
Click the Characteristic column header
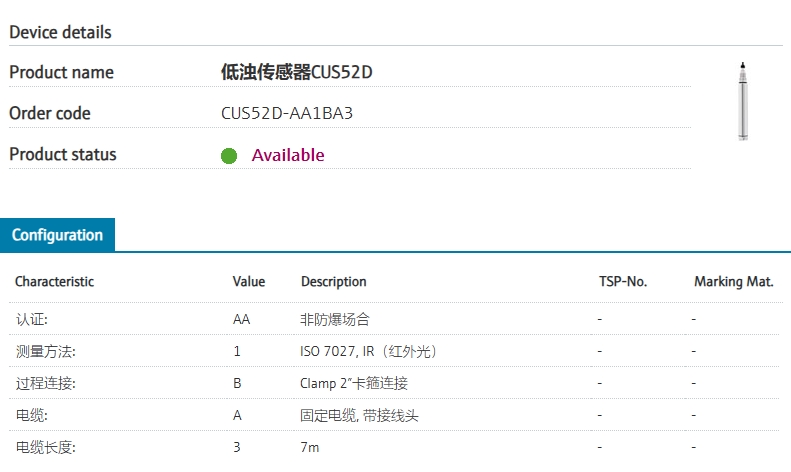pos(54,282)
